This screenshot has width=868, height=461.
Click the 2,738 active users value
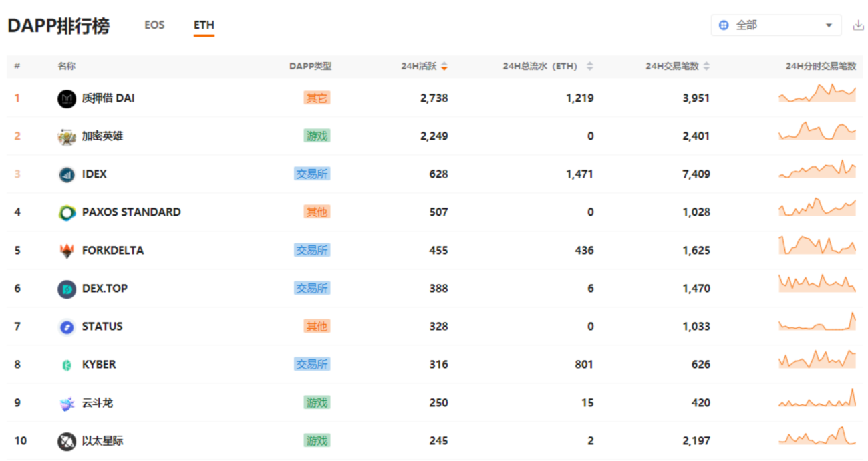pyautogui.click(x=434, y=98)
